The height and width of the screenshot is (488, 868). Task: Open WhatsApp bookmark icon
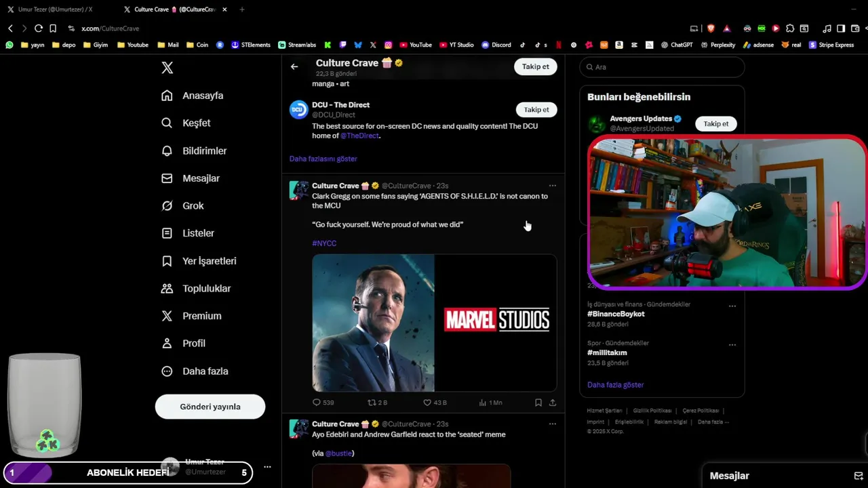click(9, 45)
